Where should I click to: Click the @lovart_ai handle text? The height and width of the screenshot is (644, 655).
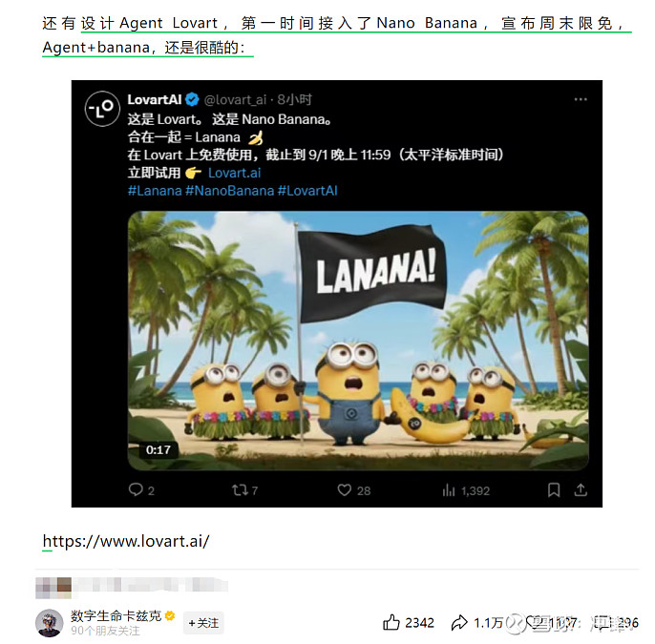click(235, 100)
